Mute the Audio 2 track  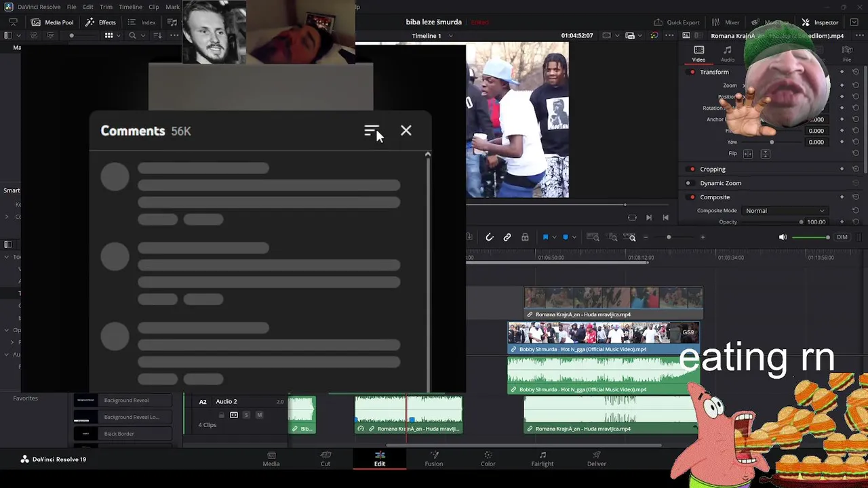[259, 415]
